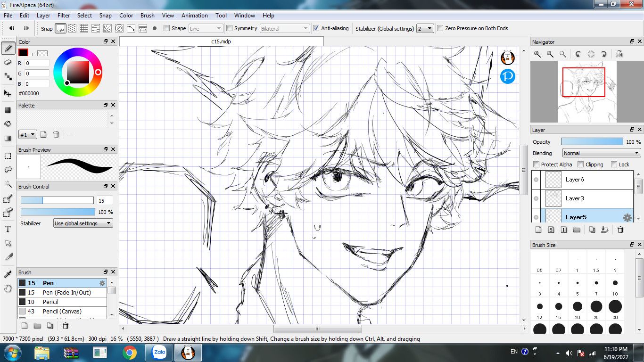Choose the Text tool
This screenshot has height=362, width=644.
8,229
